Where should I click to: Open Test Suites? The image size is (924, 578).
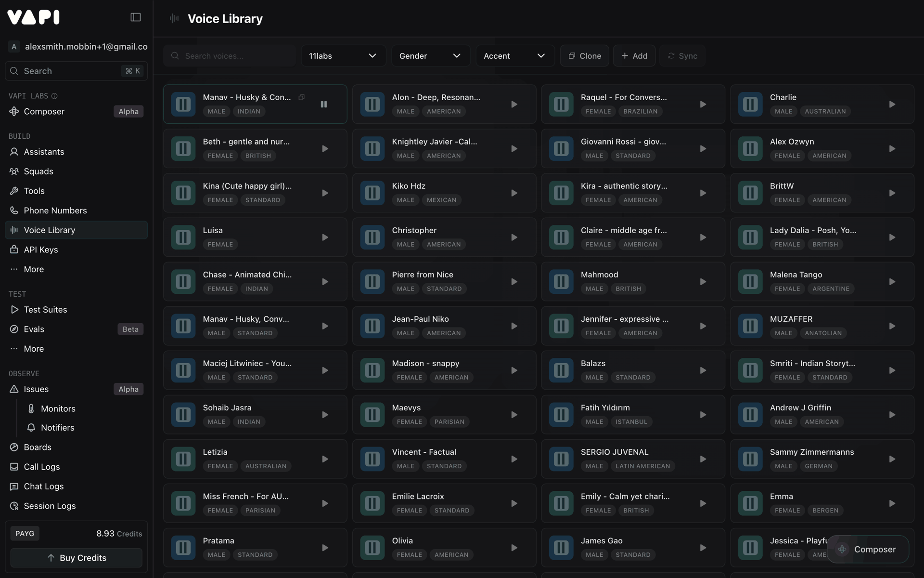tap(77, 309)
